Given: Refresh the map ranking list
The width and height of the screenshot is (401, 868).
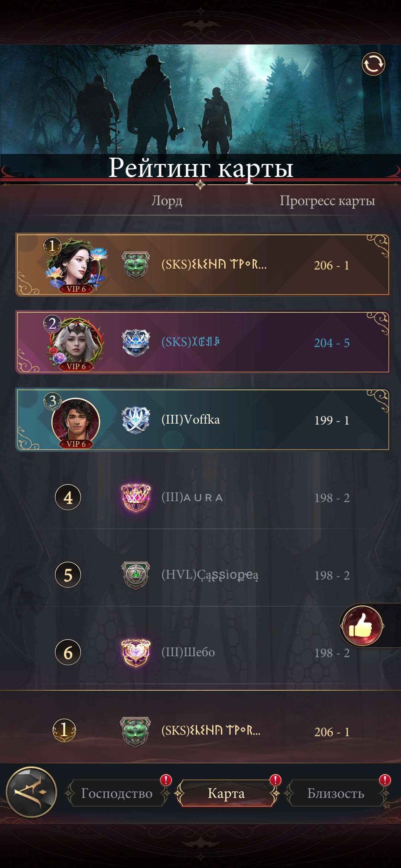Looking at the screenshot, I should coord(373,64).
